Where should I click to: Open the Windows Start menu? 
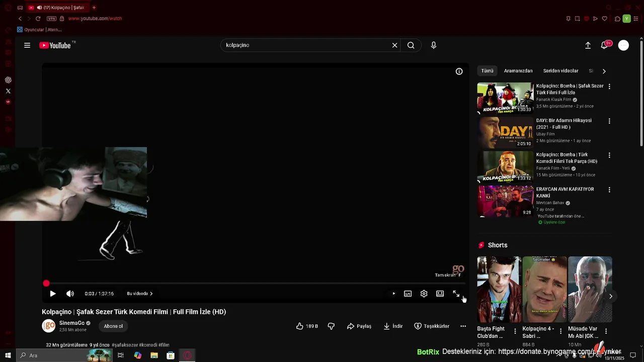[x=8, y=355]
